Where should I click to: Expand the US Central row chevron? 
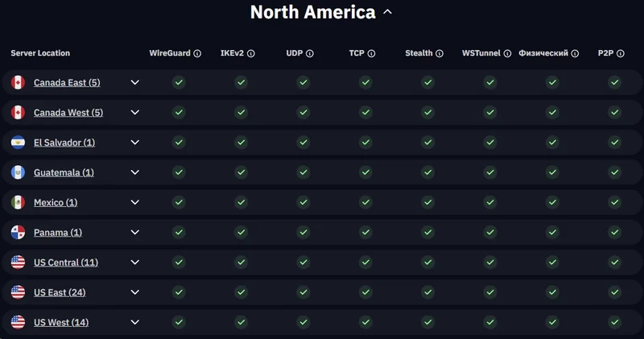point(134,263)
